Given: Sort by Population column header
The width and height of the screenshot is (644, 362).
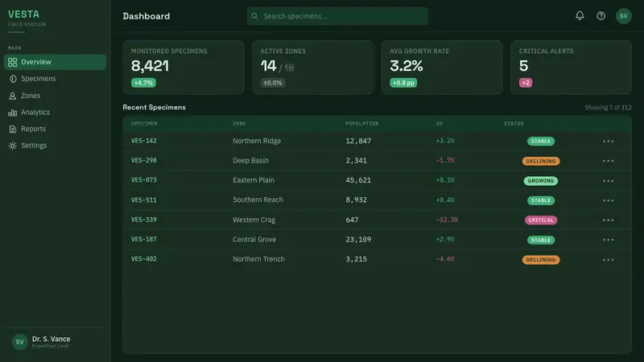Looking at the screenshot, I should [x=361, y=124].
